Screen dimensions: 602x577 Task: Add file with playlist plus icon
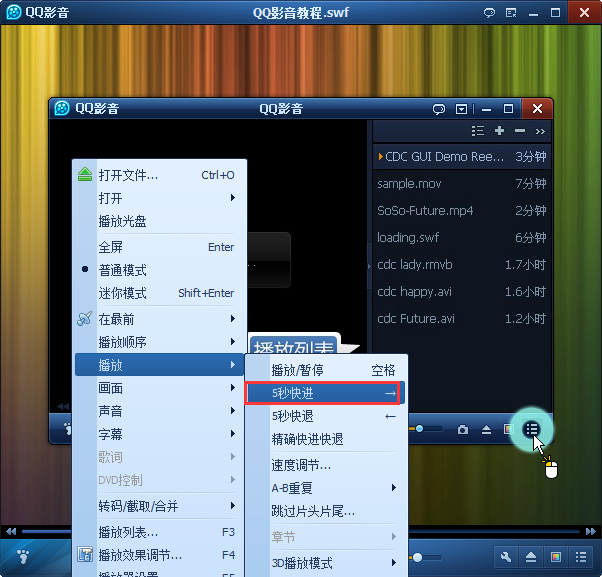click(499, 131)
